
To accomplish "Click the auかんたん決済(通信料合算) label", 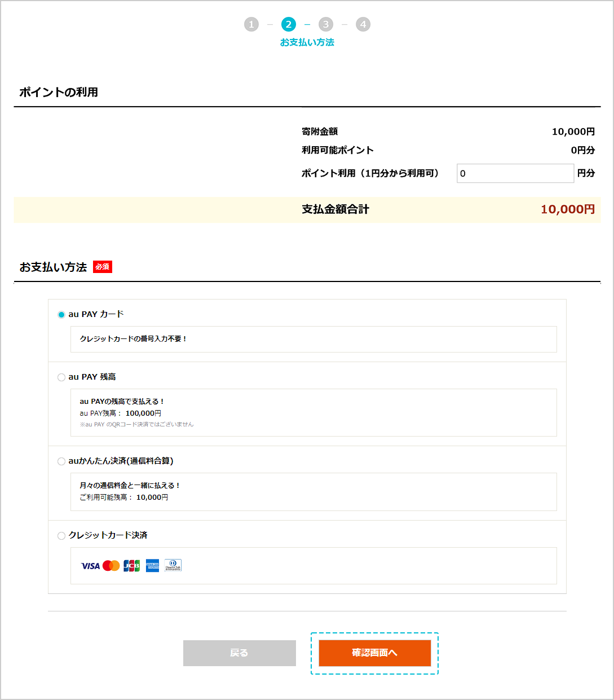I will [x=121, y=461].
